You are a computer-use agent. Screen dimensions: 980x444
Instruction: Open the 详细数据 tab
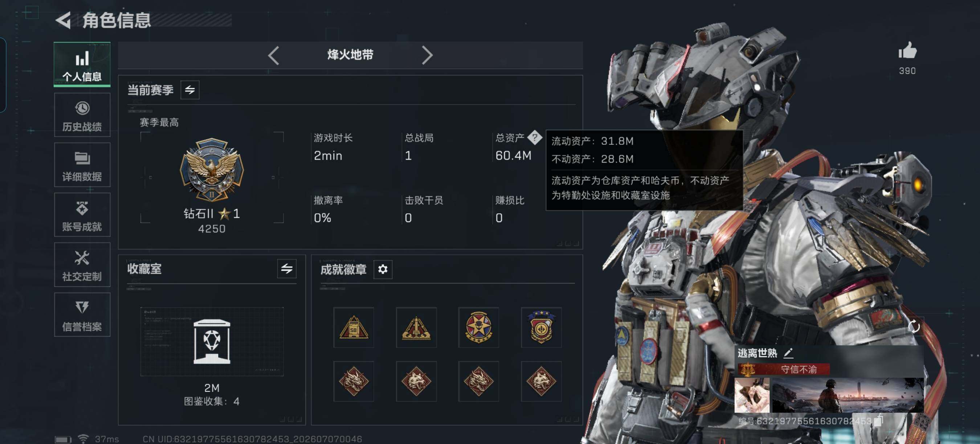82,165
